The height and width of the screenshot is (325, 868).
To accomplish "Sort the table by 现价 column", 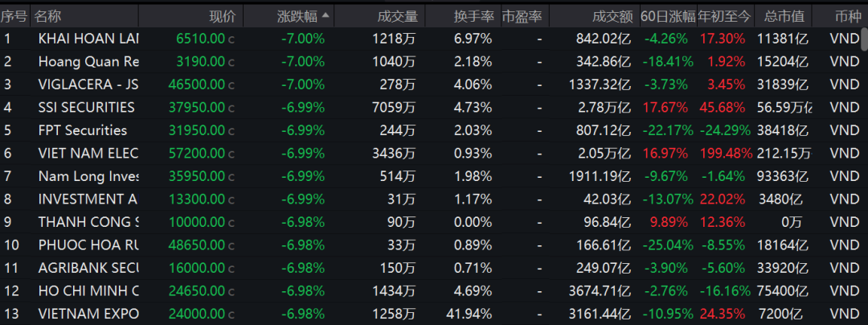I will click(223, 16).
